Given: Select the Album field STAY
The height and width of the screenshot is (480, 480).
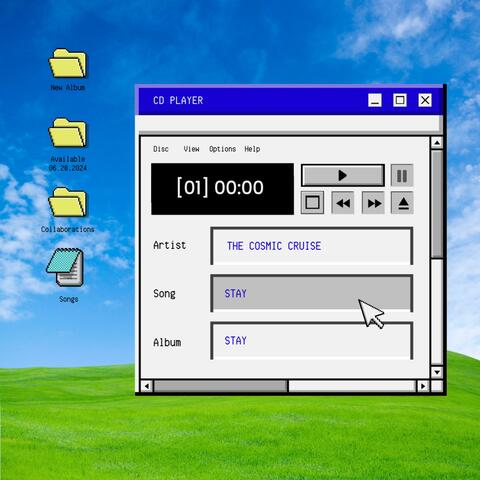Looking at the screenshot, I should point(312,341).
